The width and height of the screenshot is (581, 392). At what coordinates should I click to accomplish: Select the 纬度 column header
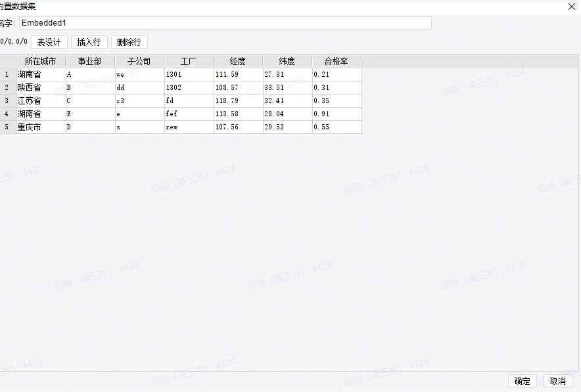(x=287, y=61)
